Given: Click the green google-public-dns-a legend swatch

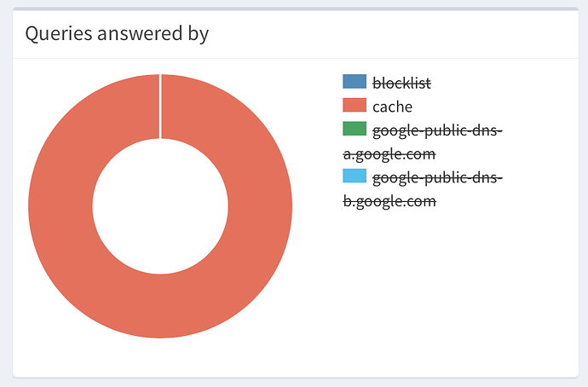Looking at the screenshot, I should tap(355, 130).
